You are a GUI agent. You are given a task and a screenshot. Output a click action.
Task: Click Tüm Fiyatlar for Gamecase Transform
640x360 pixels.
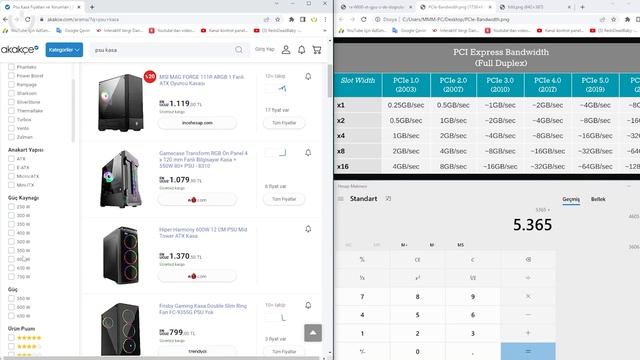(284, 199)
